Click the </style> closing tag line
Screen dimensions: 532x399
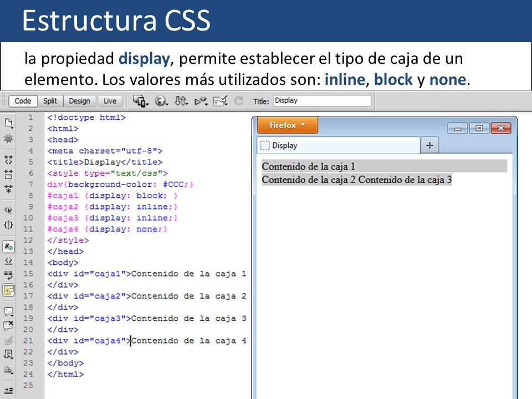click(68, 241)
